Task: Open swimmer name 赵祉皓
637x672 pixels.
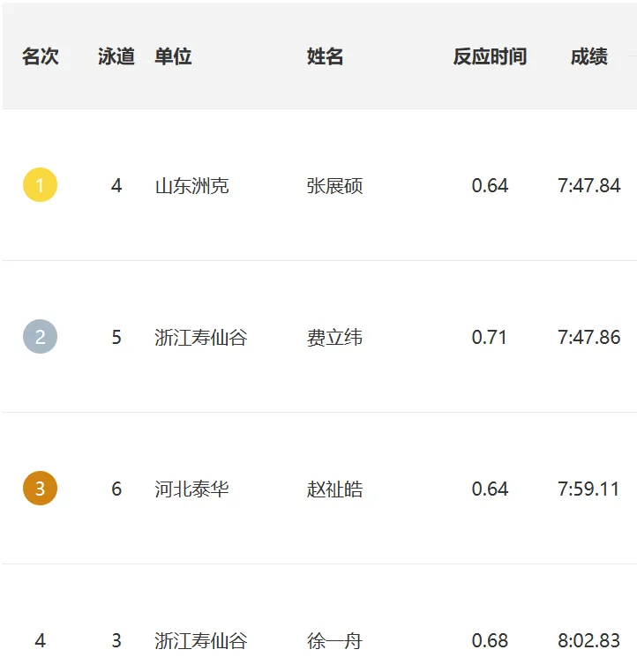Action: click(334, 489)
